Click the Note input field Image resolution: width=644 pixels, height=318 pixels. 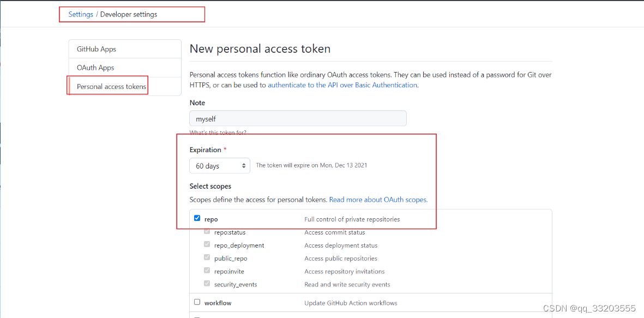click(298, 118)
